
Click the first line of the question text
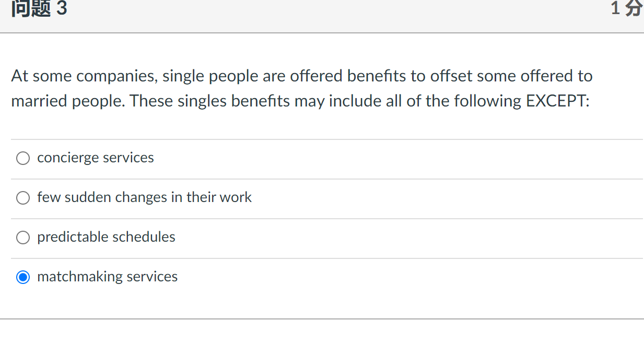tap(302, 76)
